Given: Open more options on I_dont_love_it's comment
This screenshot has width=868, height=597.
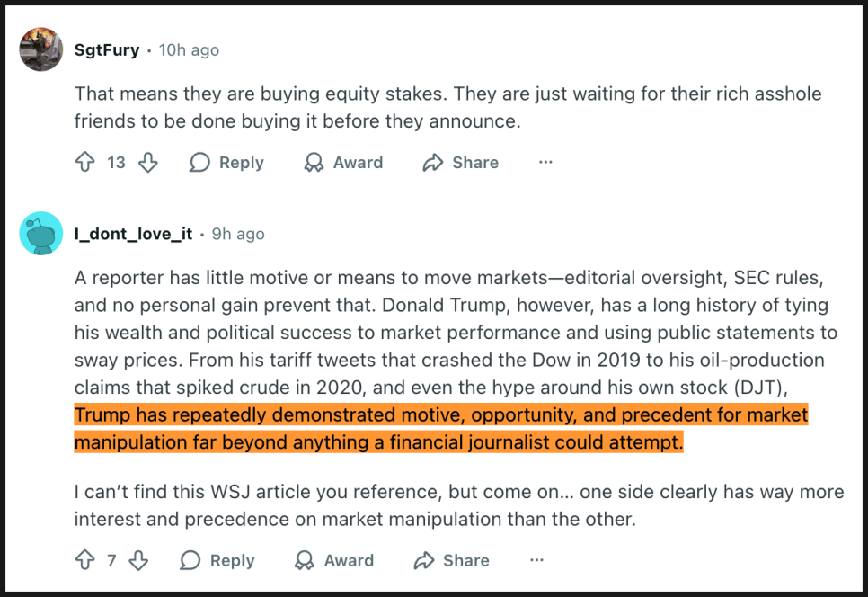Looking at the screenshot, I should point(536,561).
